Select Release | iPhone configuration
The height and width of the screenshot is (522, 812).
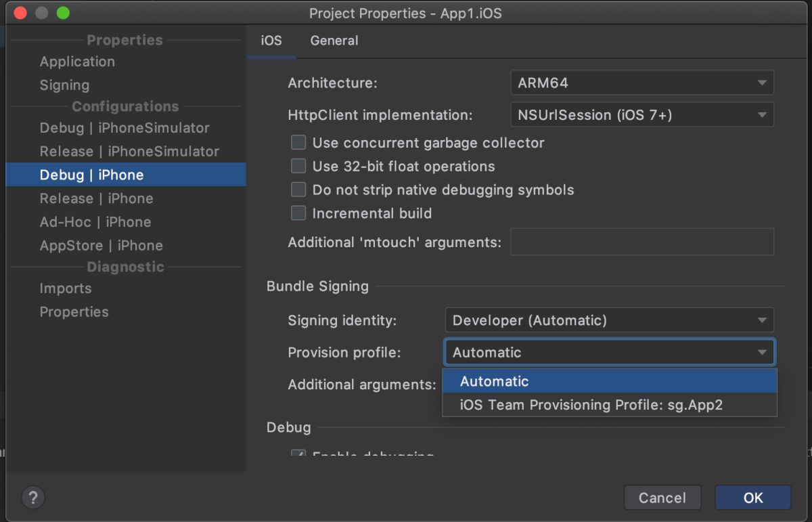point(96,198)
